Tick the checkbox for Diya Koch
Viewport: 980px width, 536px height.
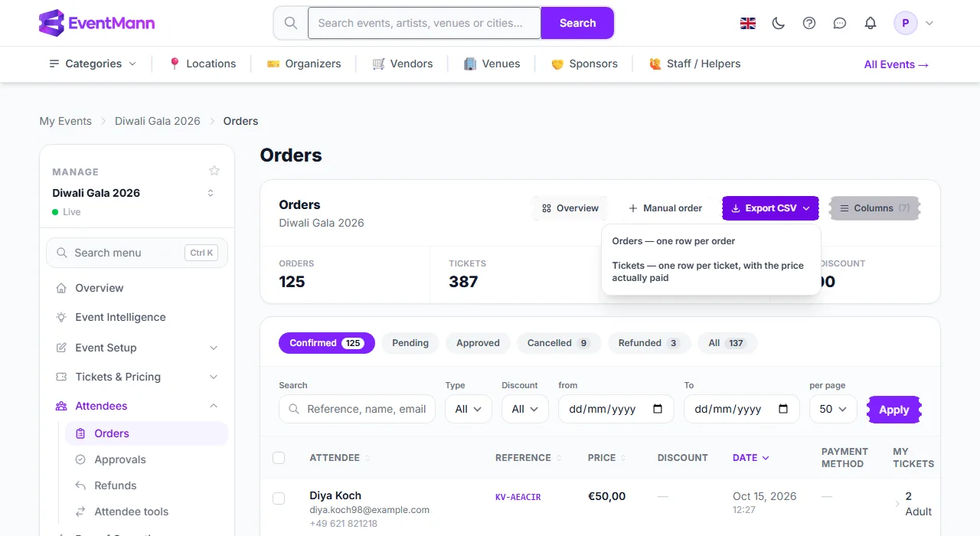279,498
